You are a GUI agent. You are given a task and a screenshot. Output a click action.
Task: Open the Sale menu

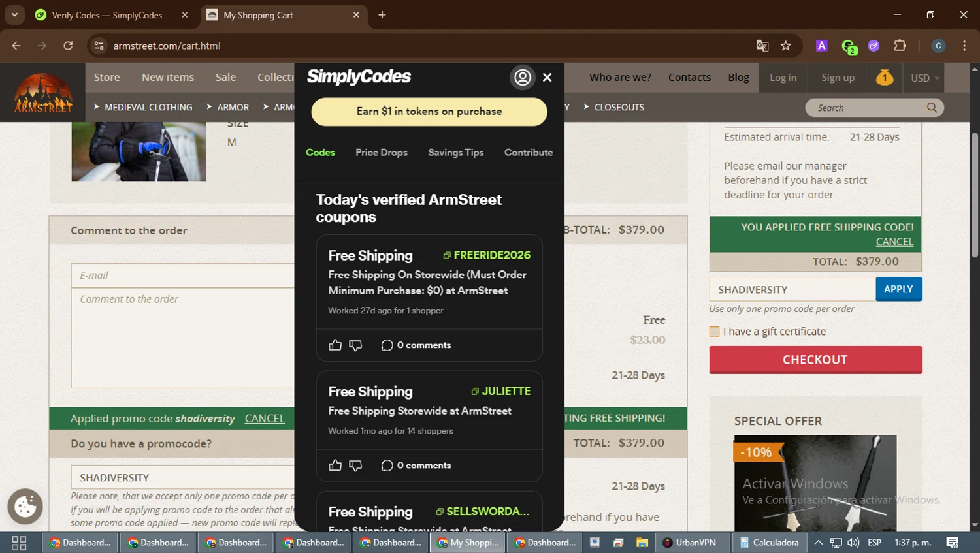click(225, 77)
